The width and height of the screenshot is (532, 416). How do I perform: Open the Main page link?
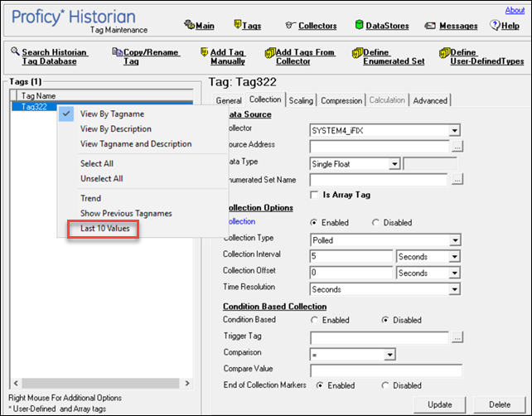205,26
